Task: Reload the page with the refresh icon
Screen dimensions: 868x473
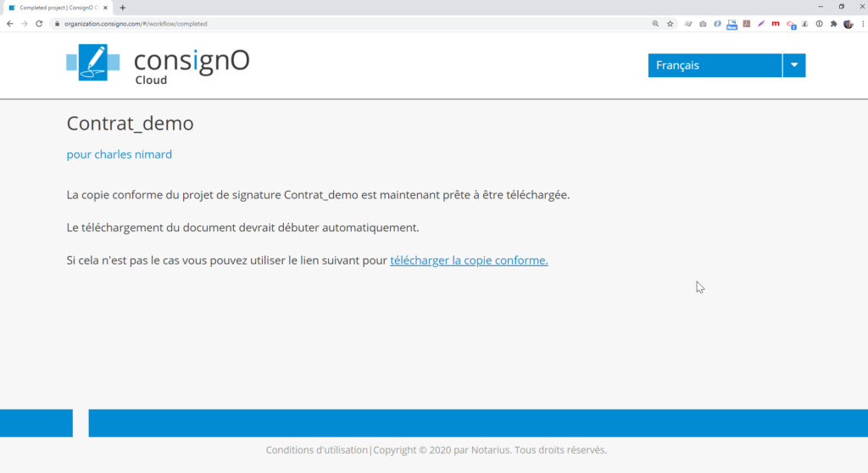Action: (x=39, y=24)
